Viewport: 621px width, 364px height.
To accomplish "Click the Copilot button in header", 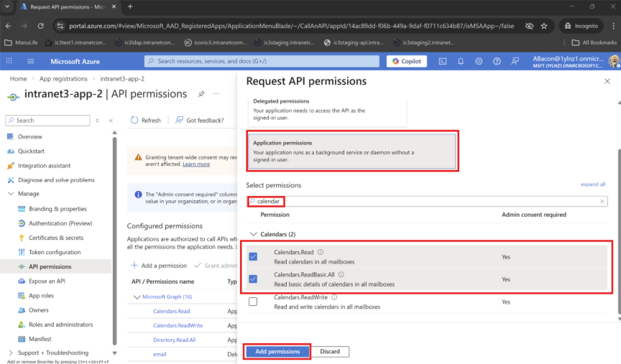I will coord(407,61).
